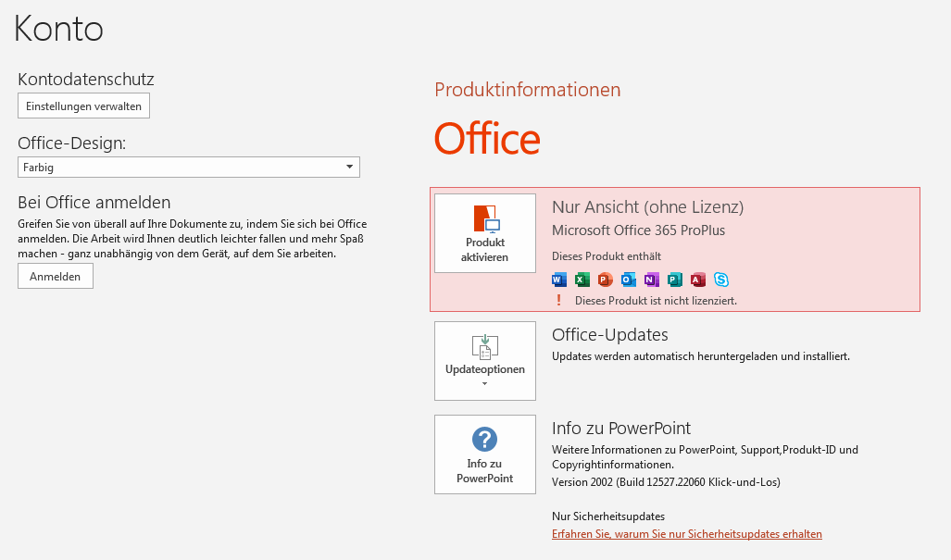Click the Access app icon
Screen dimensions: 951x560
click(697, 280)
